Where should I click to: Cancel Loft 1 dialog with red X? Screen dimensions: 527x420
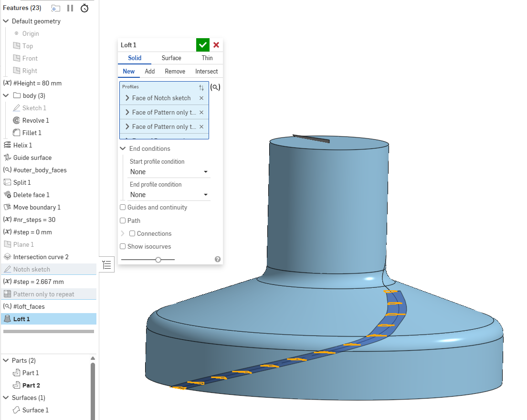click(216, 45)
